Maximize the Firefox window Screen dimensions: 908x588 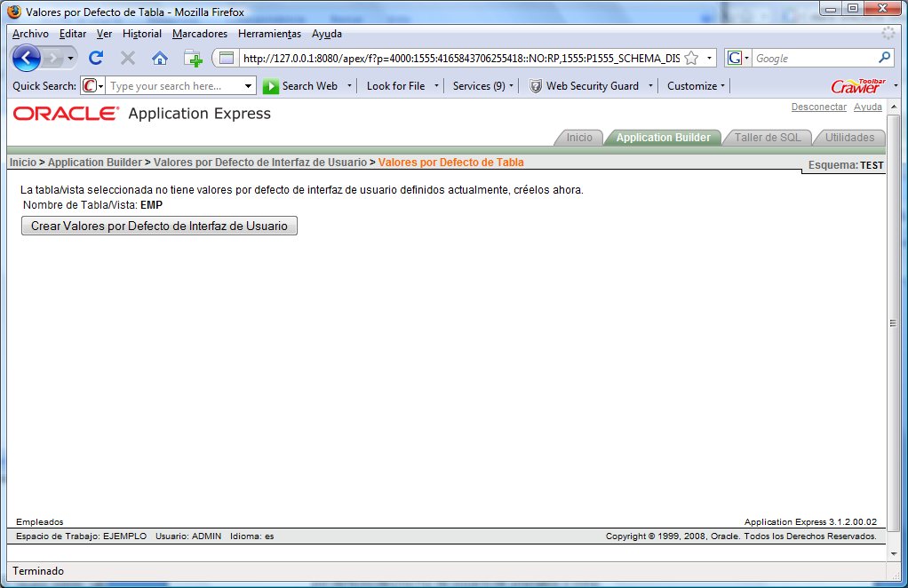[x=852, y=9]
